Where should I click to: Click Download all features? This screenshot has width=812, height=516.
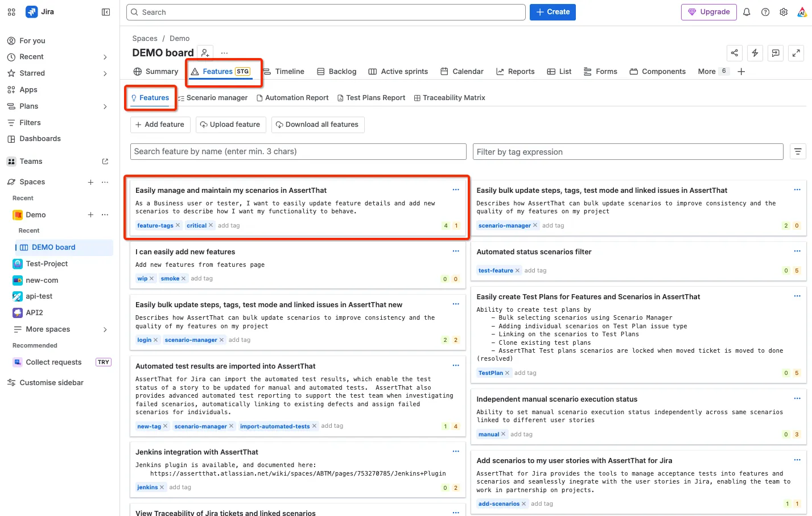pyautogui.click(x=318, y=125)
